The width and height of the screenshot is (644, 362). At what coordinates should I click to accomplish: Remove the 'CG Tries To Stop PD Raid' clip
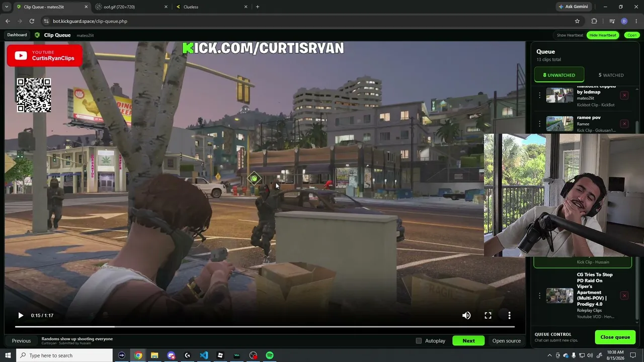(624, 296)
